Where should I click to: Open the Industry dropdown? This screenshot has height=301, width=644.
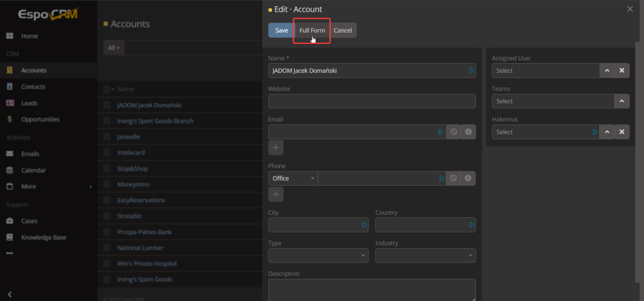click(425, 256)
